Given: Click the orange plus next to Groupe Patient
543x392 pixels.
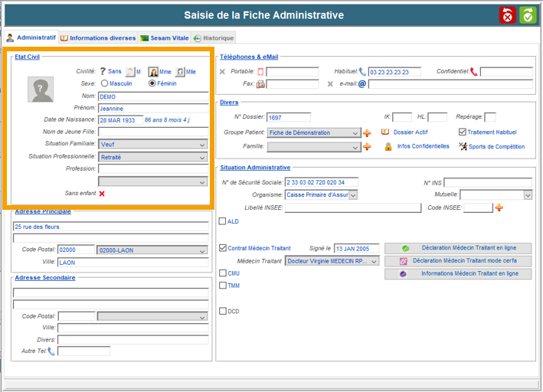Looking at the screenshot, I should pyautogui.click(x=367, y=132).
